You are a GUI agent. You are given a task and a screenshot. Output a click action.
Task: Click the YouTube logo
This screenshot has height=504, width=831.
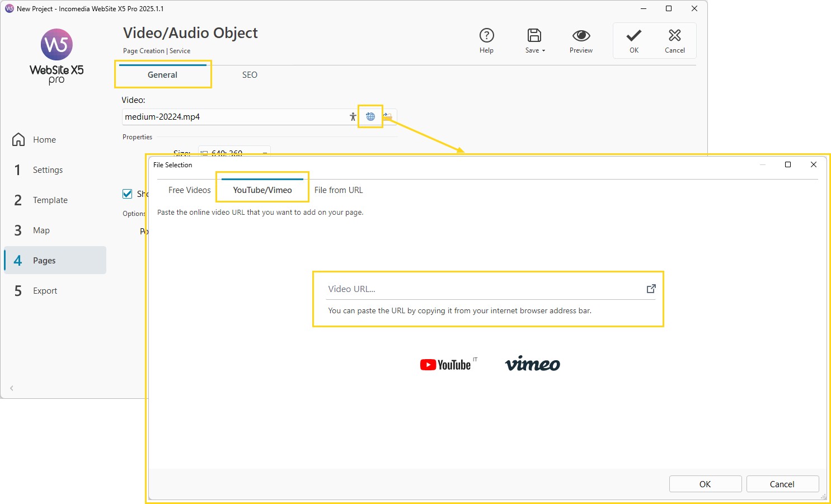448,364
